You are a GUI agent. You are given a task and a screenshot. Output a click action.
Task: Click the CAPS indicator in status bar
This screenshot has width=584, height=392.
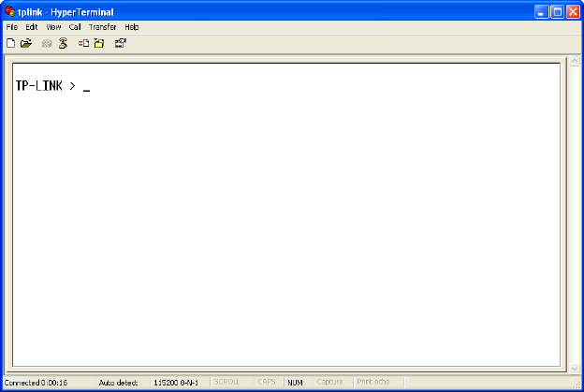[x=267, y=382]
